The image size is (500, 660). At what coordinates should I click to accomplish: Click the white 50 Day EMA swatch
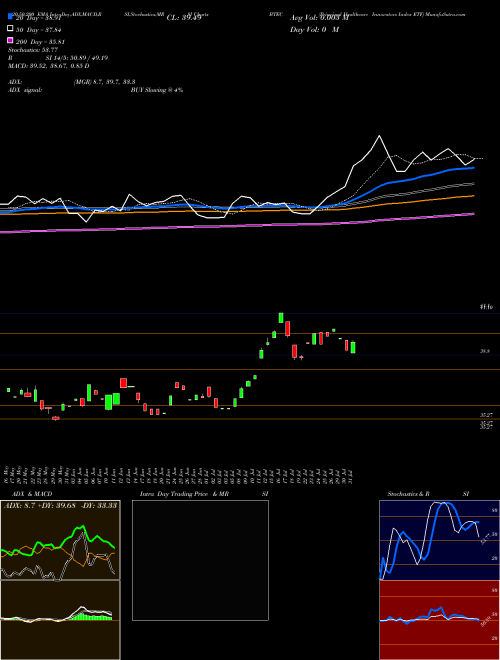[10, 29]
